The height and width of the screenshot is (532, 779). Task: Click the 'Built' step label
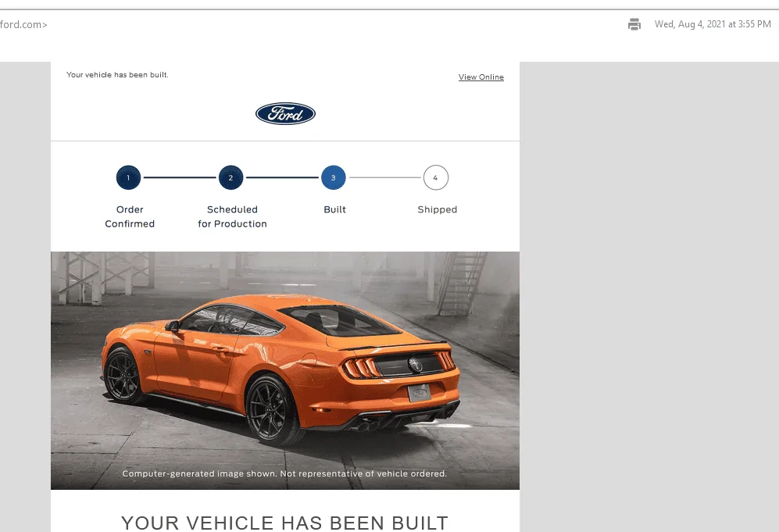335,209
